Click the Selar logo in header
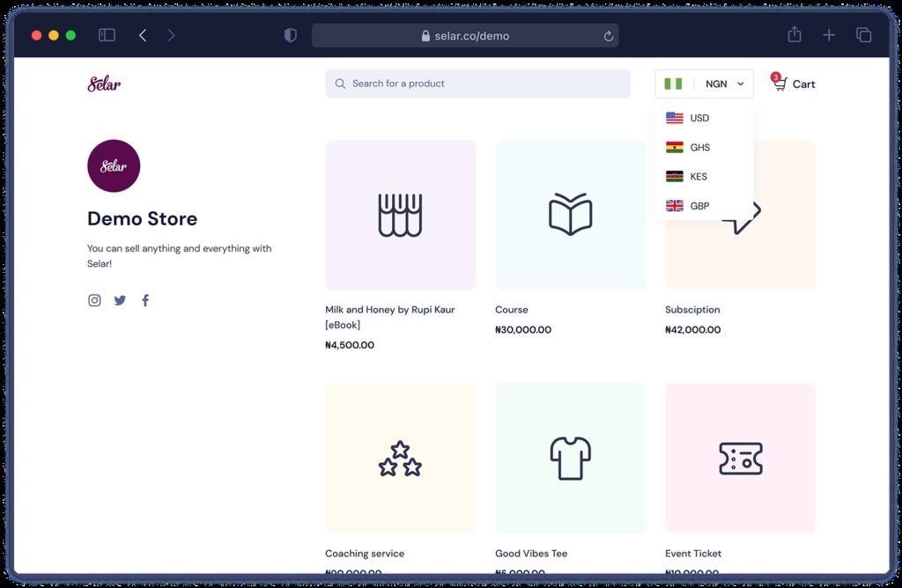 [104, 84]
